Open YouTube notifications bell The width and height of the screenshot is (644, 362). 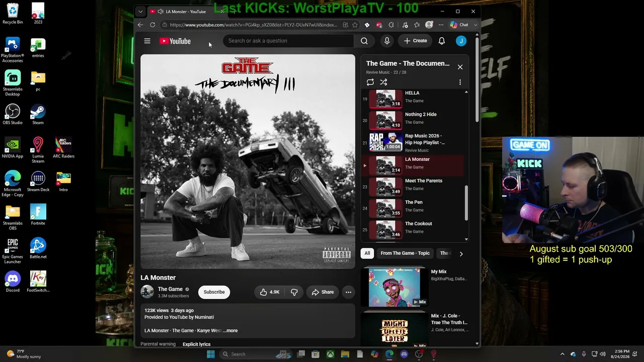(x=442, y=41)
